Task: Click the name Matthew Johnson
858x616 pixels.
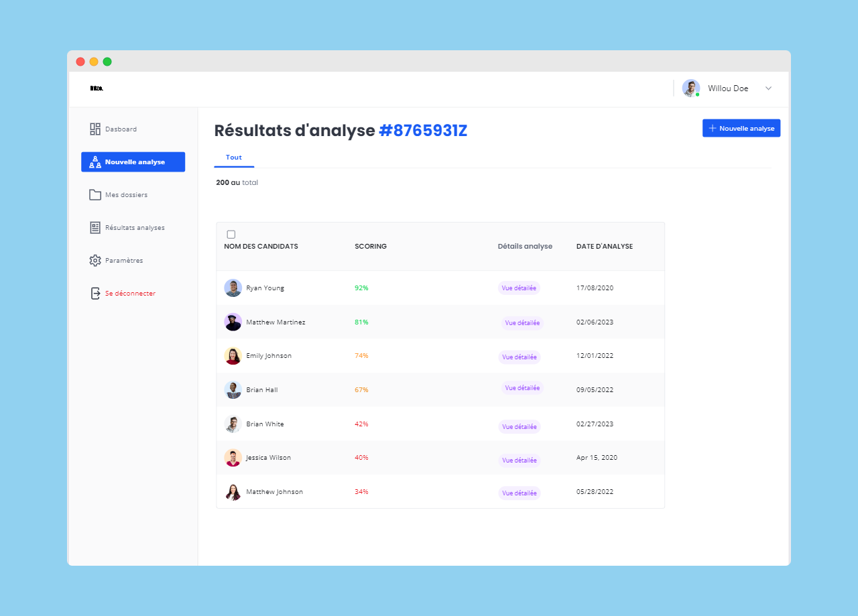Action: click(274, 491)
